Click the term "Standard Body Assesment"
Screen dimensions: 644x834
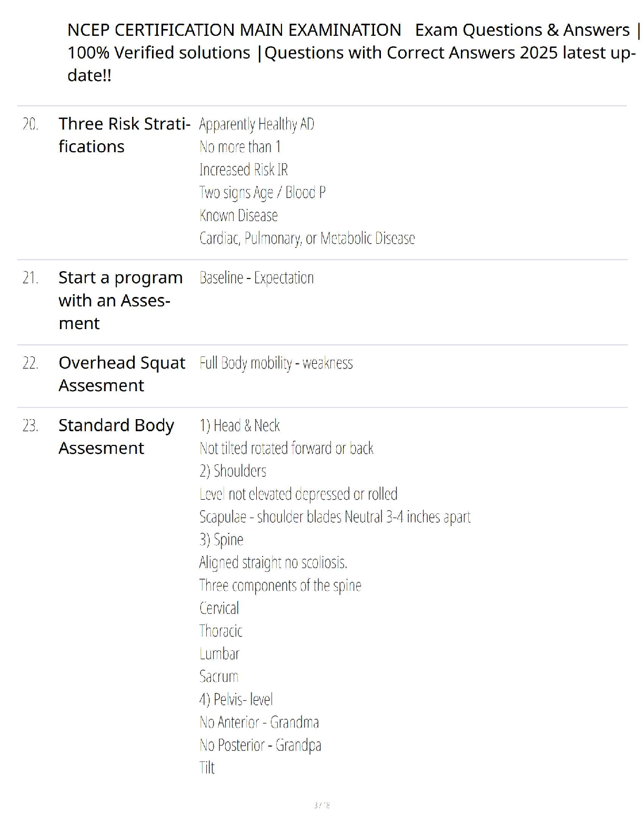[116, 436]
